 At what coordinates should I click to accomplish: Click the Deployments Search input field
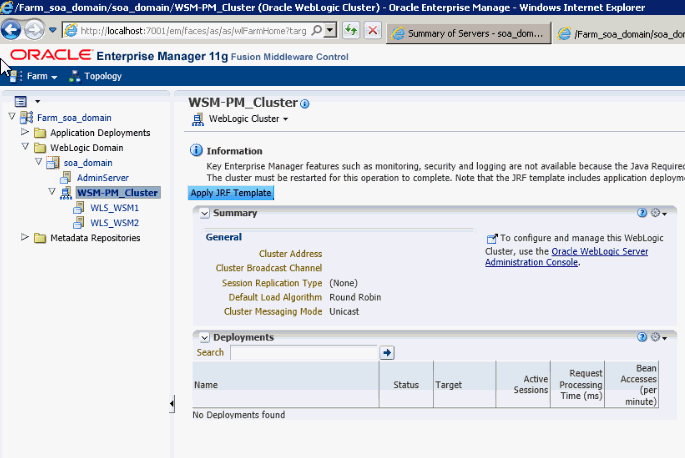[304, 352]
